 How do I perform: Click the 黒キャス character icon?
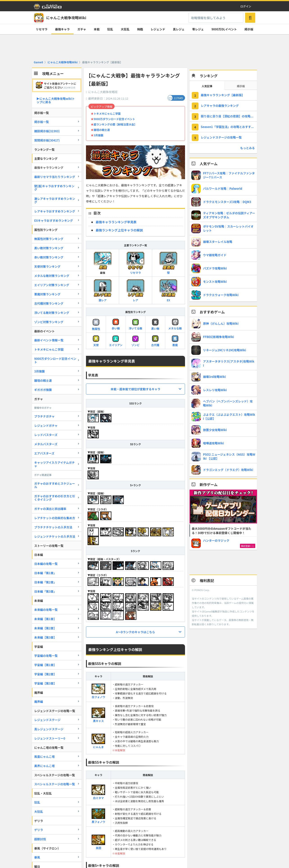click(98, 713)
